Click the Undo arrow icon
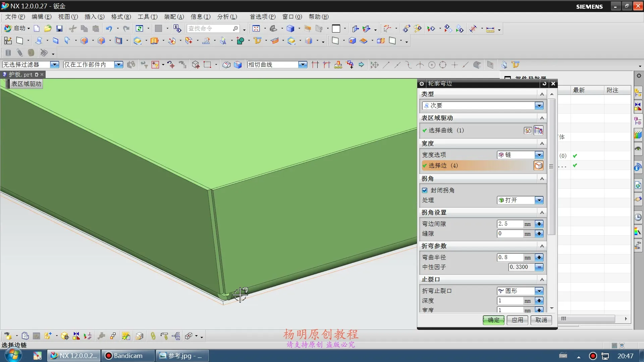The width and height of the screenshot is (644, 362). pos(109,29)
